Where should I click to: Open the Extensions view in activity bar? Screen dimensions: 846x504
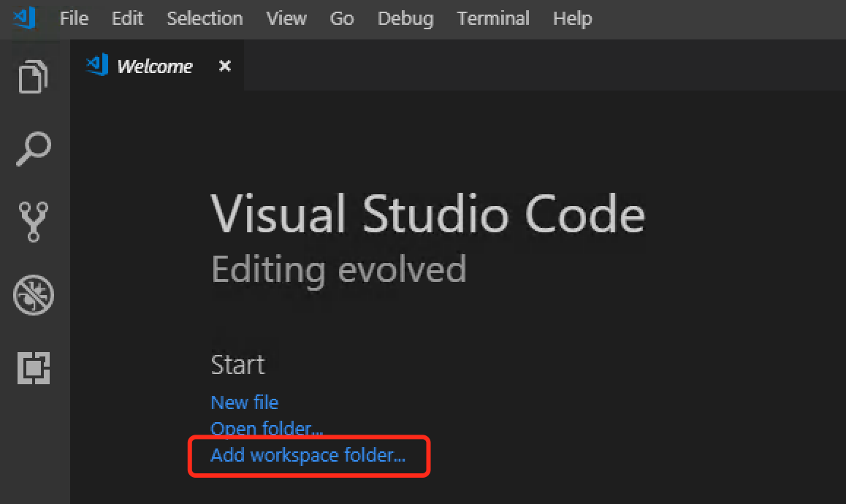[x=34, y=368]
